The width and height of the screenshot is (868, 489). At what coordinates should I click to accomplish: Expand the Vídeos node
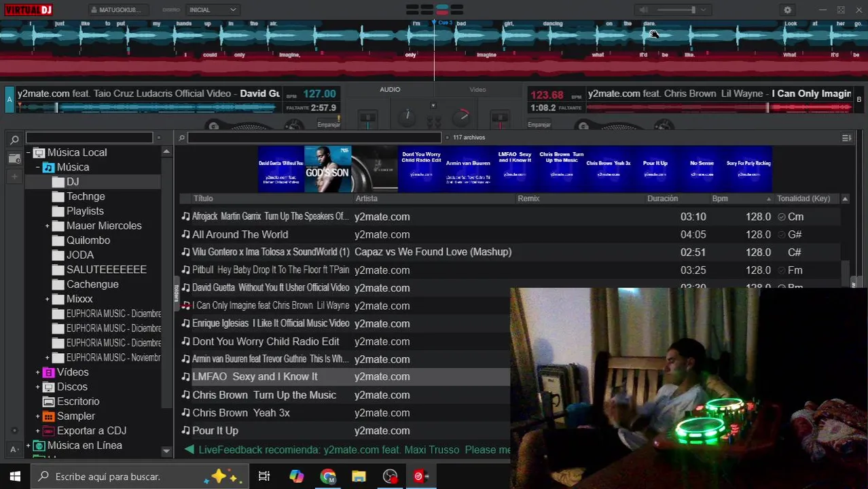[37, 373]
